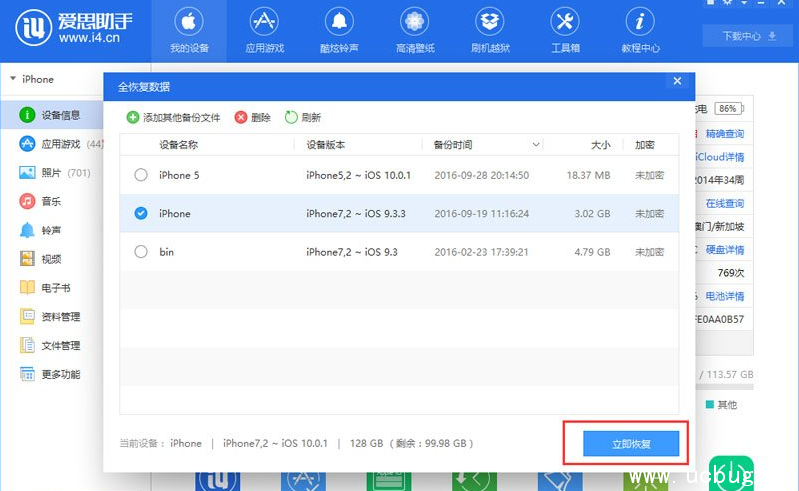This screenshot has width=799, height=491.
Task: Open 高清壁纸 wallpaper flower icon
Action: (x=414, y=22)
